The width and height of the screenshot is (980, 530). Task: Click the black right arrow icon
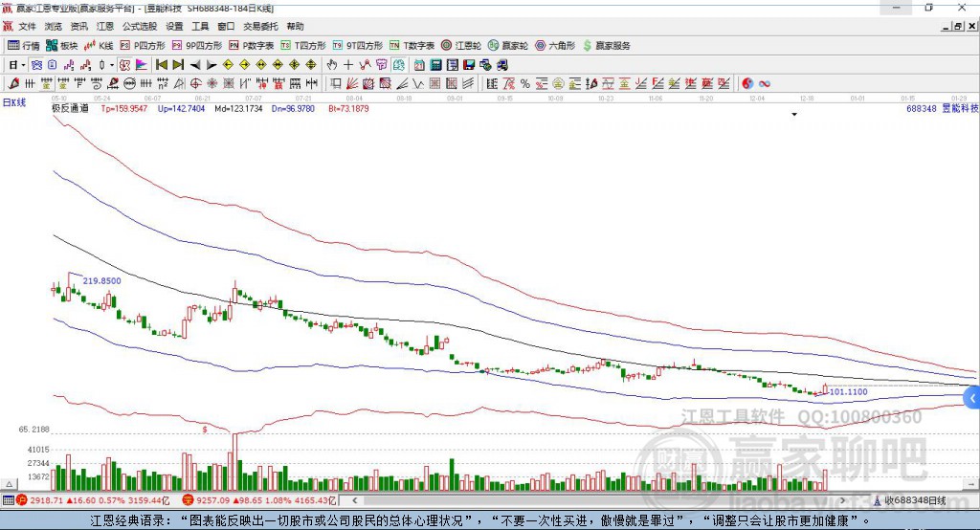point(212,65)
